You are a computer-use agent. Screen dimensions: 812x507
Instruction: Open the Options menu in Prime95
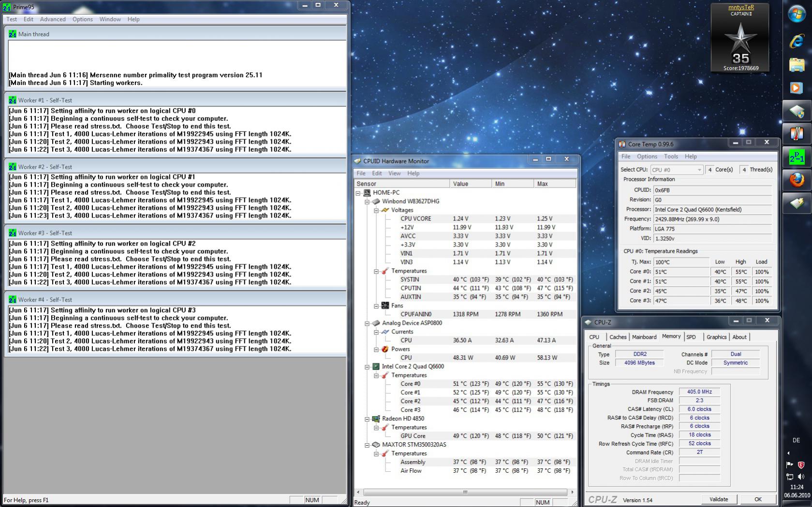click(x=83, y=19)
